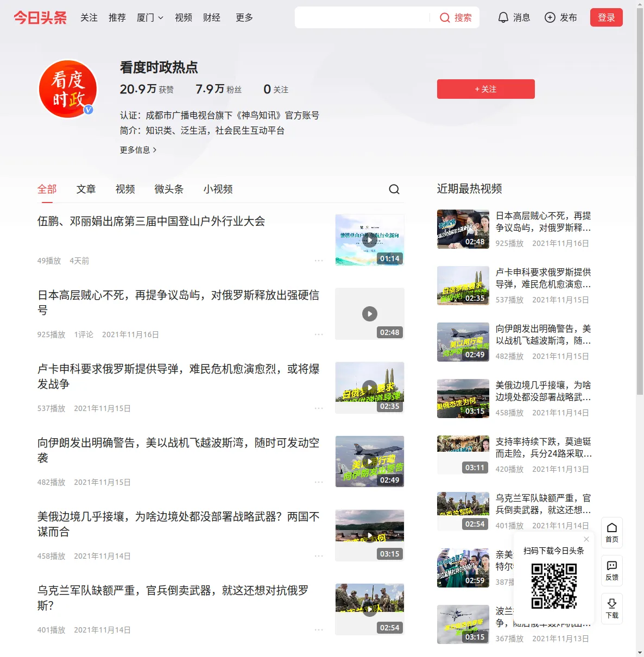The image size is (644, 657).
Task: Open hot video thumbnail 向伊朗发出明确警告 02:49
Action: [x=463, y=342]
